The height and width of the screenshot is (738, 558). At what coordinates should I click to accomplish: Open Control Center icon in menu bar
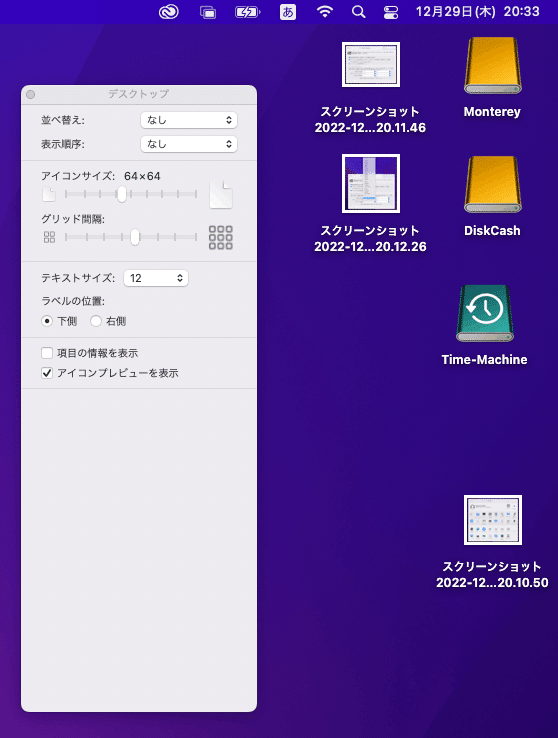(x=391, y=12)
